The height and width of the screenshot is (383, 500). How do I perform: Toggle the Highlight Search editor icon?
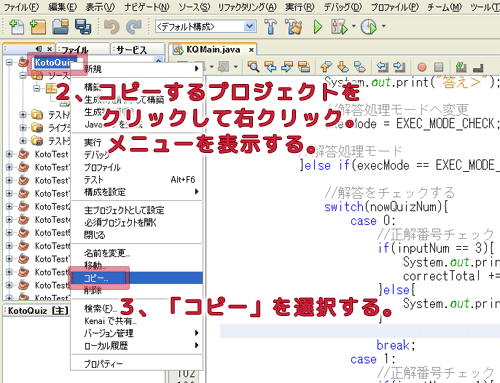(303, 67)
